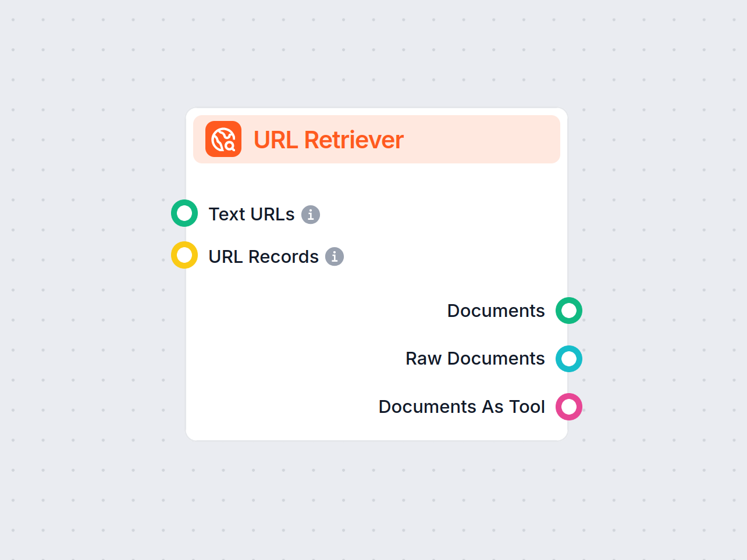747x560 pixels.
Task: Click the info icon beside Text URLs
Action: coord(311,215)
